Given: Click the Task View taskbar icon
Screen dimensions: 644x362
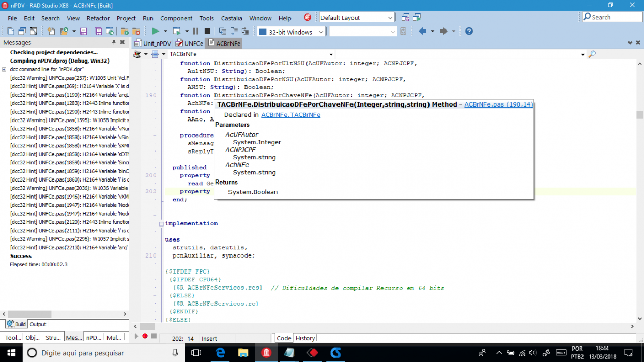Looking at the screenshot, I should (x=196, y=353).
